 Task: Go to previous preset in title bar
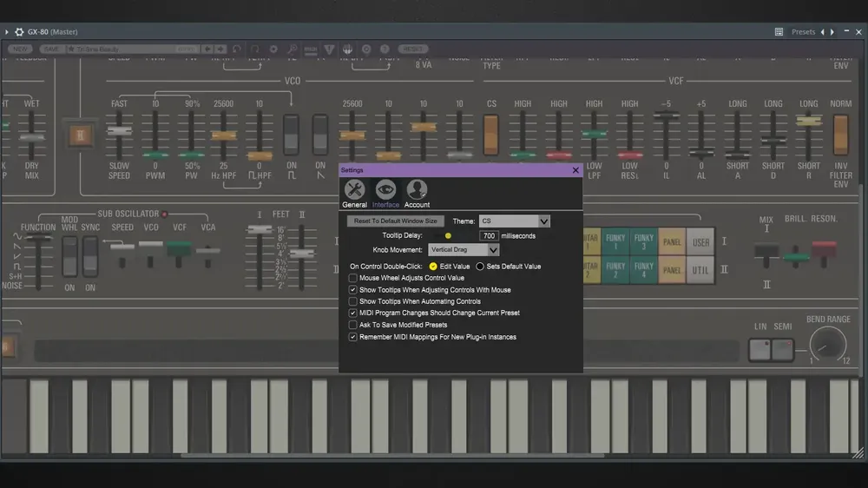click(823, 32)
